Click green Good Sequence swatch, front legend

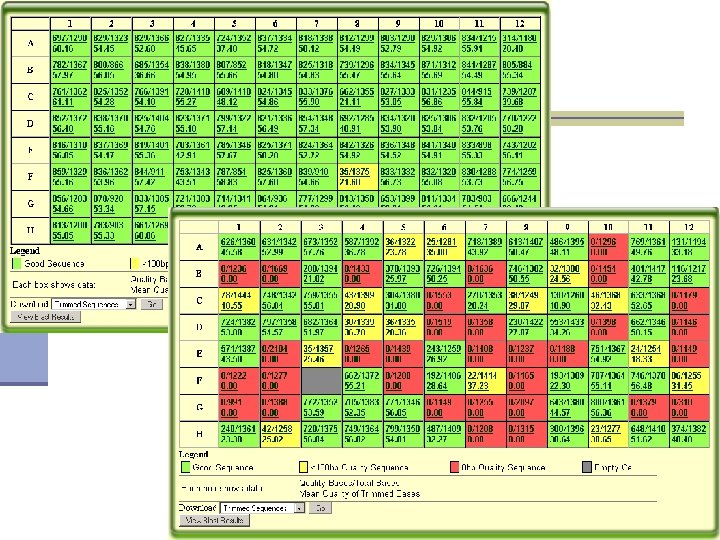(x=186, y=467)
